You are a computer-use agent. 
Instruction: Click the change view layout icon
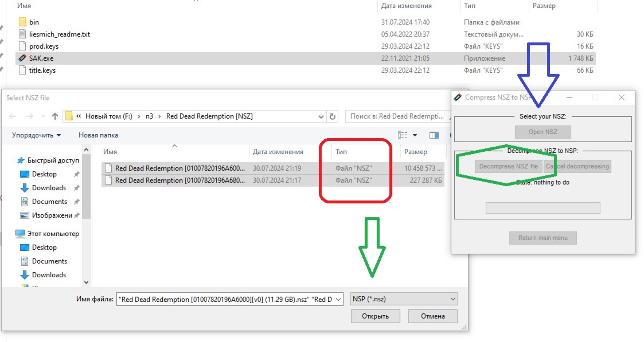click(x=402, y=135)
